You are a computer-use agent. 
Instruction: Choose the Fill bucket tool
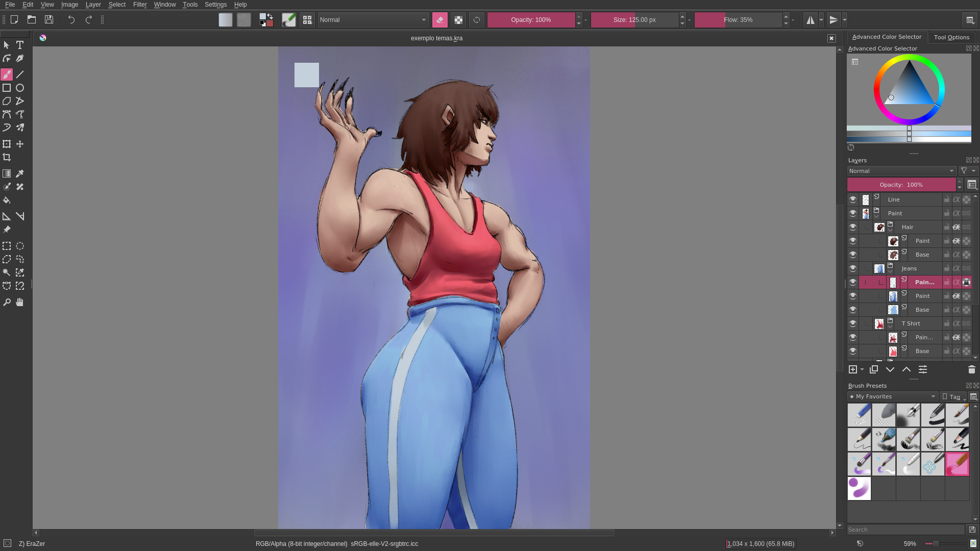(x=7, y=200)
